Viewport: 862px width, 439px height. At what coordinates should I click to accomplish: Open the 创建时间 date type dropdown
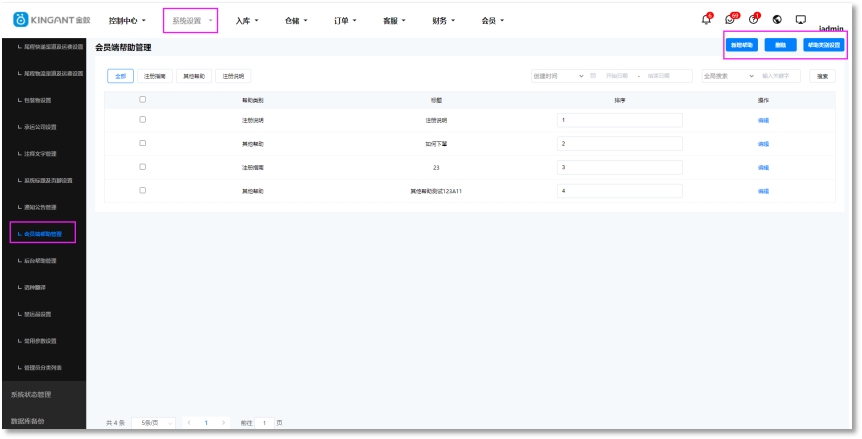(x=558, y=76)
